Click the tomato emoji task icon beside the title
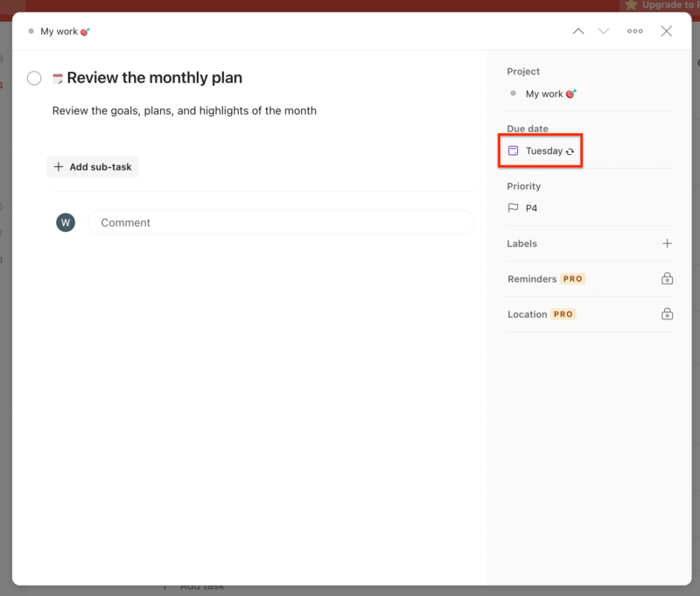 click(x=56, y=78)
